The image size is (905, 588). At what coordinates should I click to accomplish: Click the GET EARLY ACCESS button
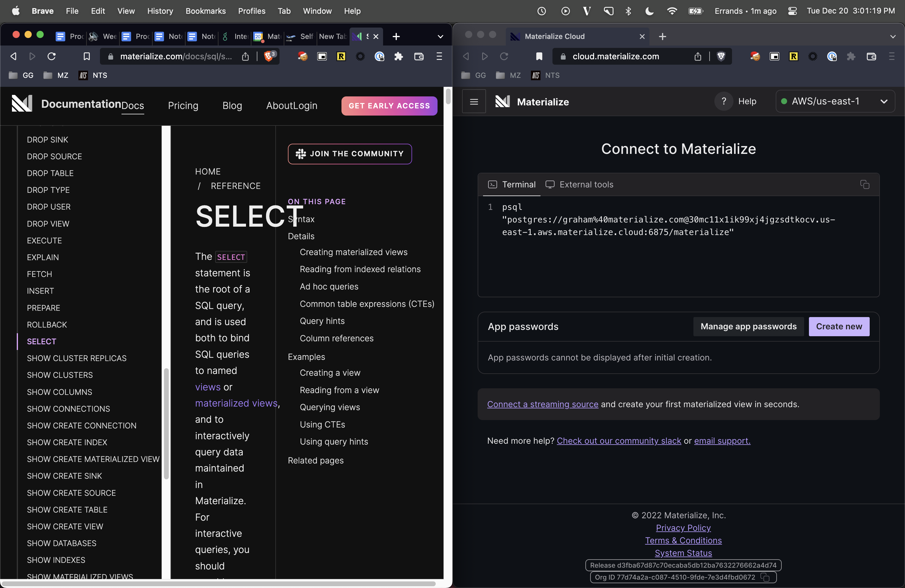click(389, 106)
